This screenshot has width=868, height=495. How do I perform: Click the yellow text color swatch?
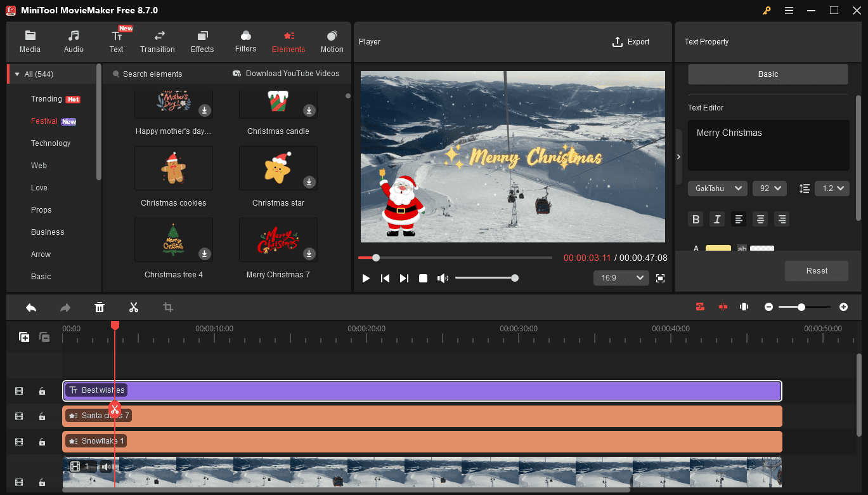[718, 248]
